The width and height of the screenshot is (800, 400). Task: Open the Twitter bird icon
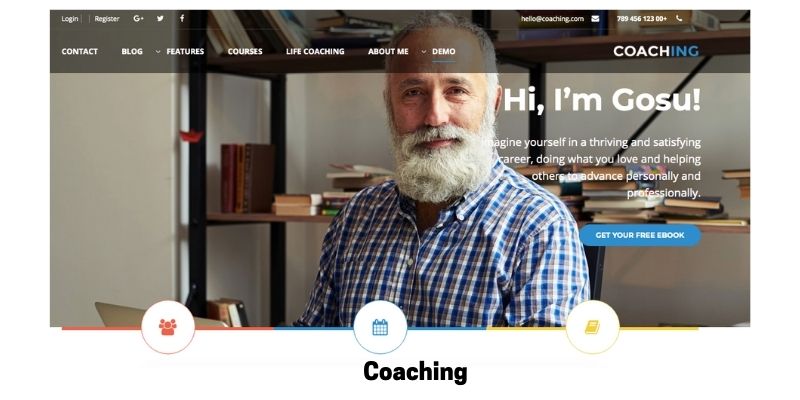160,18
